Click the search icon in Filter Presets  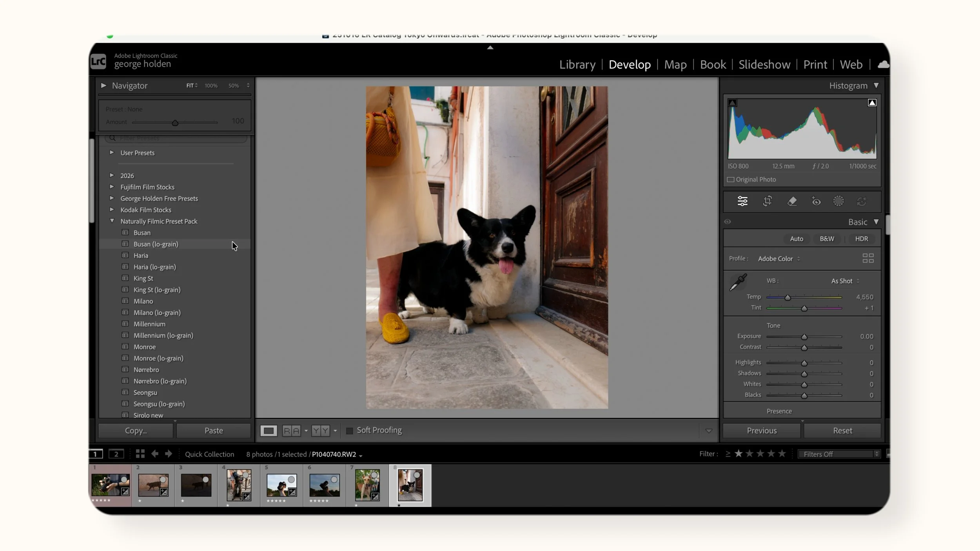coord(113,138)
